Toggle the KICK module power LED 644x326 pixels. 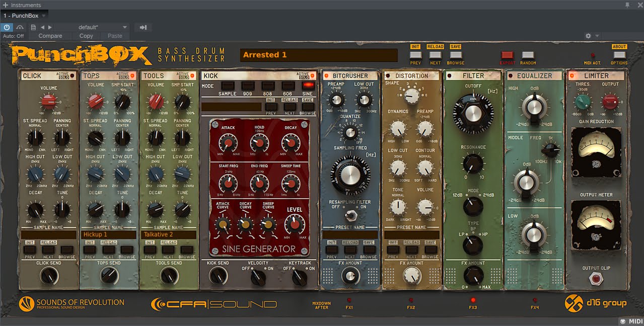(x=313, y=76)
